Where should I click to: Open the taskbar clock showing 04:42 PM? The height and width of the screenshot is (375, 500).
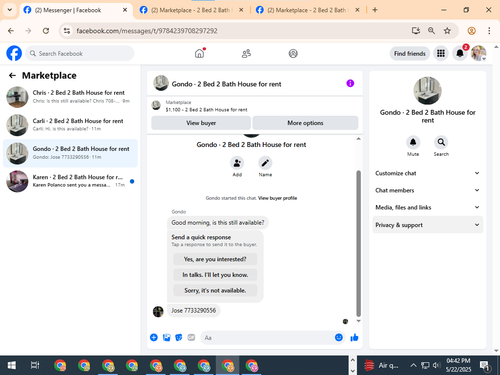coord(458,365)
